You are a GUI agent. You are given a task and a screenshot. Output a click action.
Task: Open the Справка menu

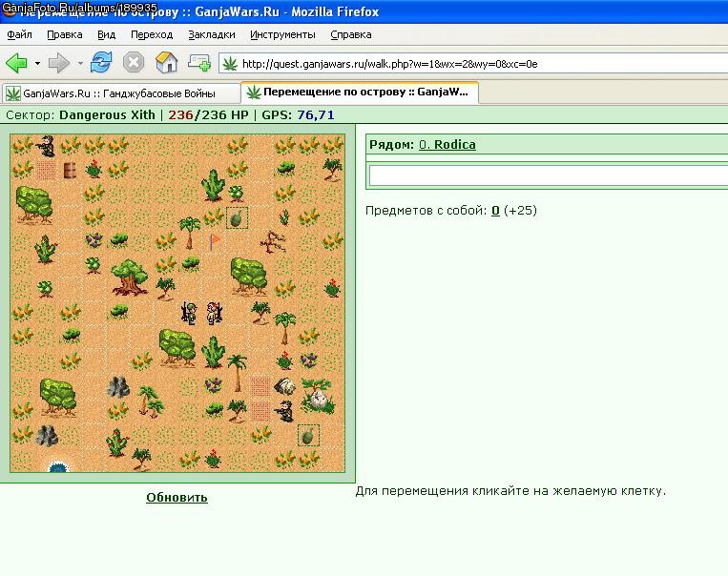(x=351, y=35)
